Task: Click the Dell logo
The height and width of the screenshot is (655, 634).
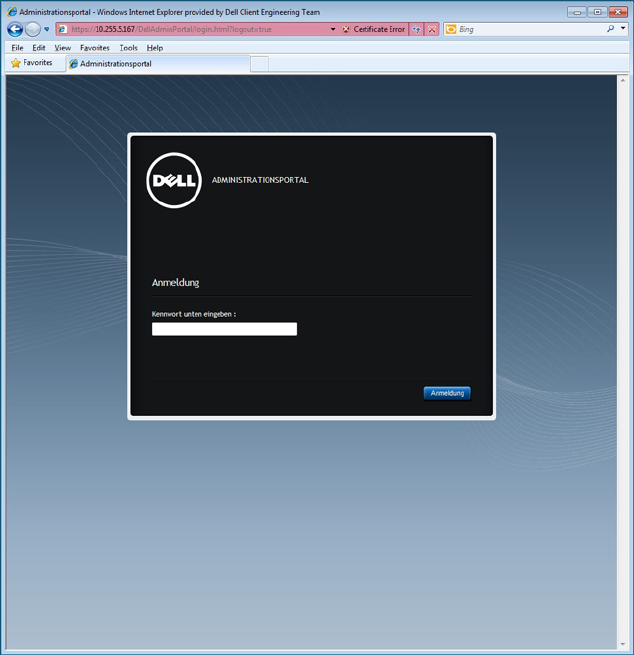Action: click(174, 180)
